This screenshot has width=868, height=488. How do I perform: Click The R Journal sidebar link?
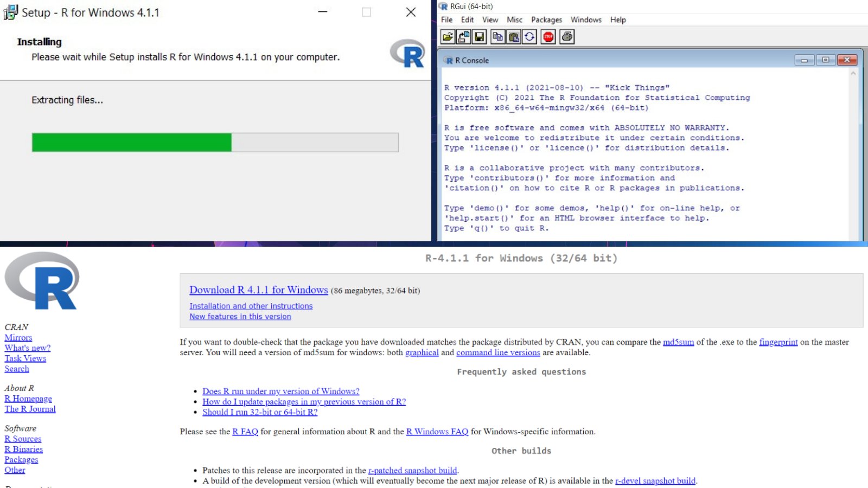pos(30,409)
